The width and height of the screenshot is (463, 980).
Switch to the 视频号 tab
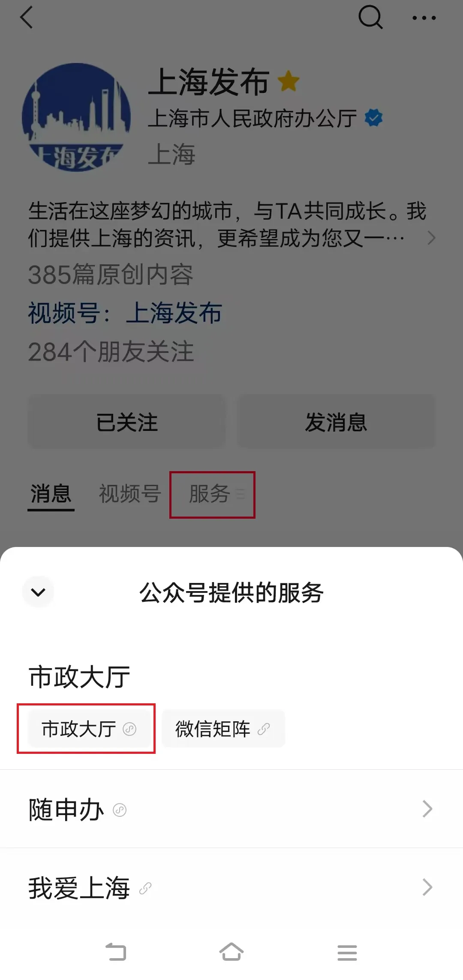(x=130, y=494)
